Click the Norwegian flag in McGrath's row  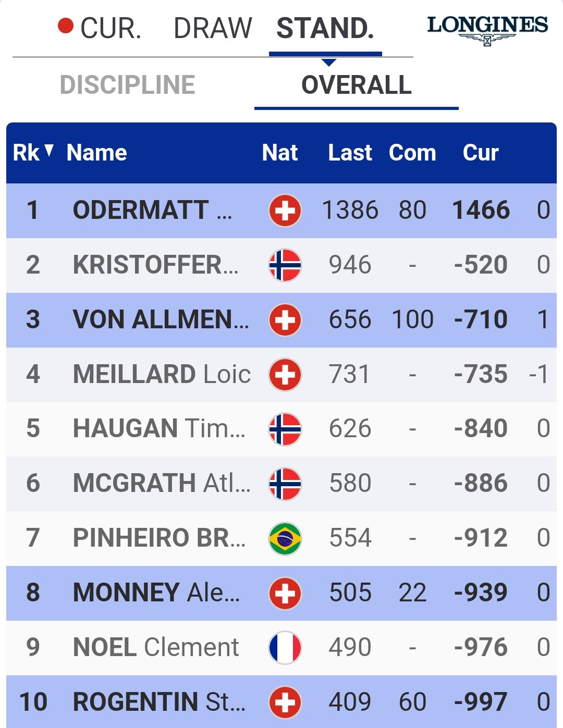[285, 484]
